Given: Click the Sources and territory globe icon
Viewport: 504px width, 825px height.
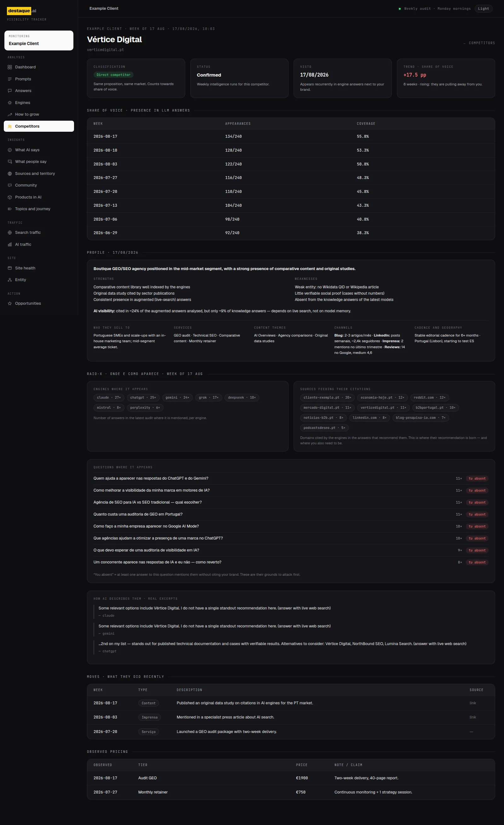Looking at the screenshot, I should 10,173.
